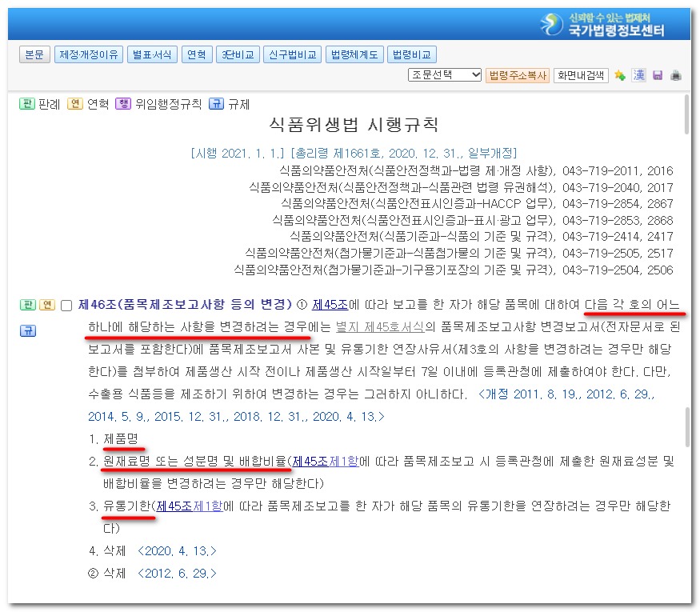Open the 연혁 tab
Image resolution: width=700 pixels, height=612 pixels.
point(197,54)
